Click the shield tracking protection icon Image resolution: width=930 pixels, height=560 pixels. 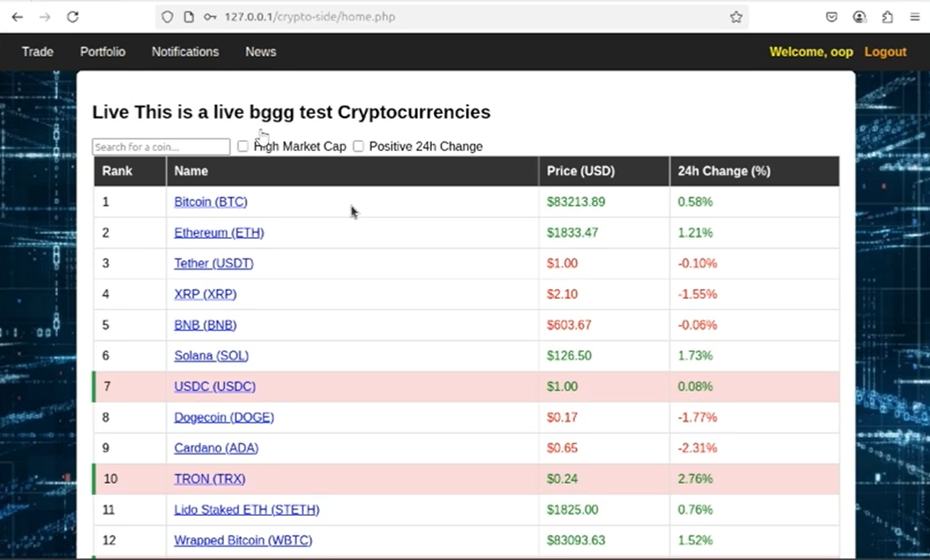coord(168,17)
